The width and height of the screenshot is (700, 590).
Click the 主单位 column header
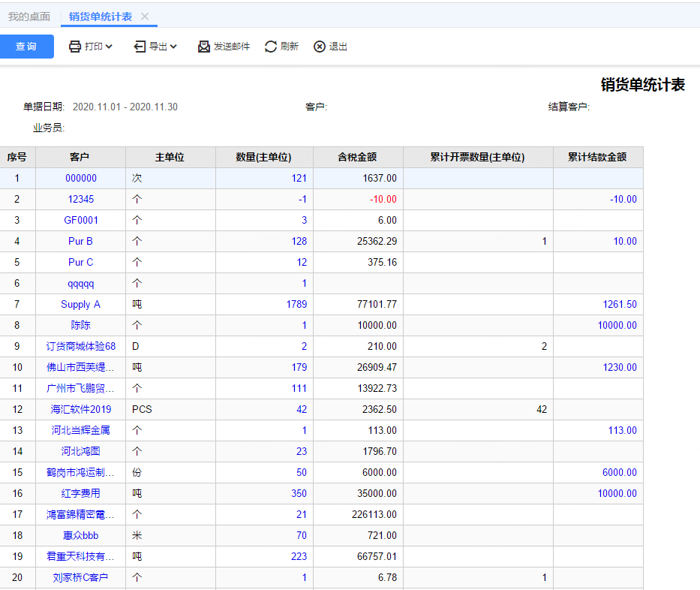point(170,157)
